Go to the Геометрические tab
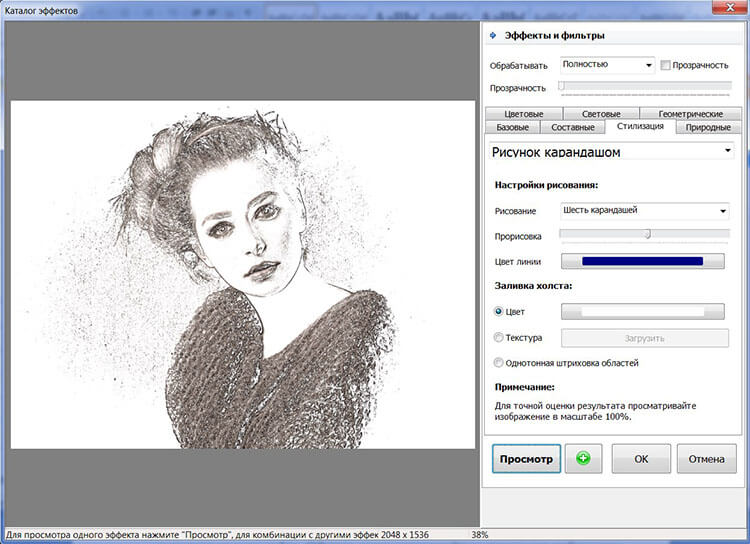Image resolution: width=750 pixels, height=544 pixels. 684,114
